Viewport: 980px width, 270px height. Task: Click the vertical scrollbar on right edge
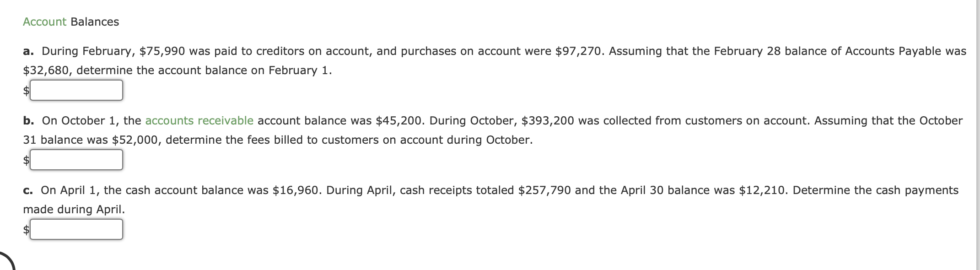pos(978,135)
